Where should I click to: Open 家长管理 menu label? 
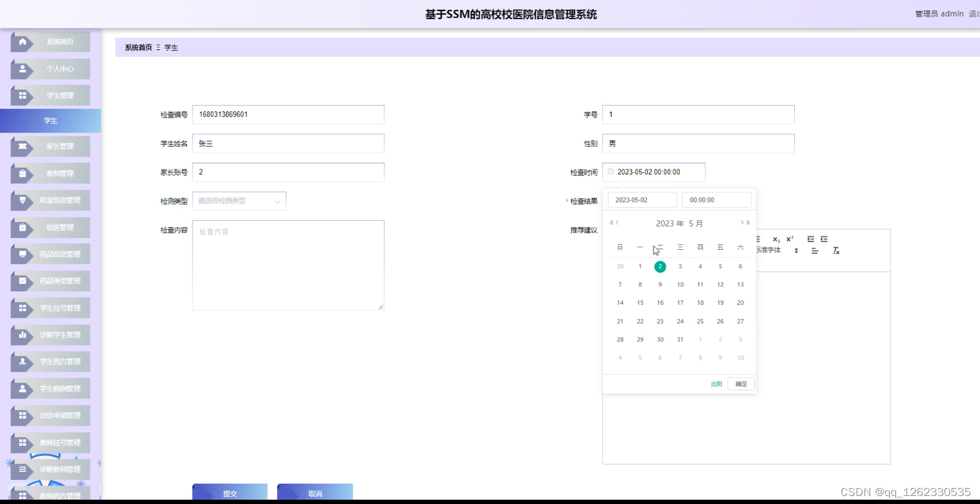click(60, 146)
